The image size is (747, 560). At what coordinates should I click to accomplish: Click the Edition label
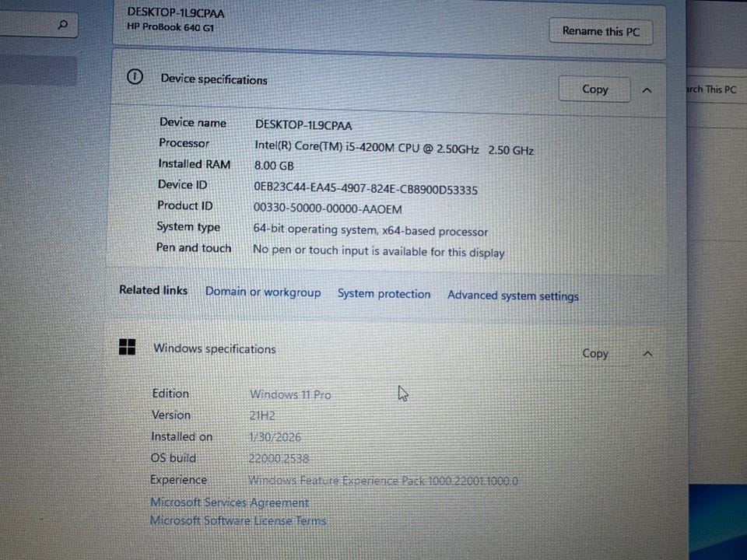(x=170, y=394)
